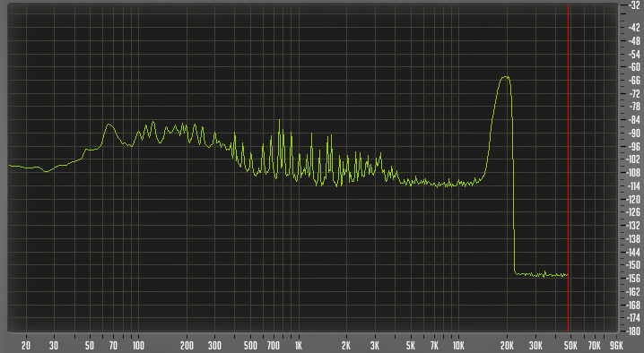Viewport: 644px width, 353px height.
Task: Click the 1K frequency axis label
Action: (x=299, y=346)
